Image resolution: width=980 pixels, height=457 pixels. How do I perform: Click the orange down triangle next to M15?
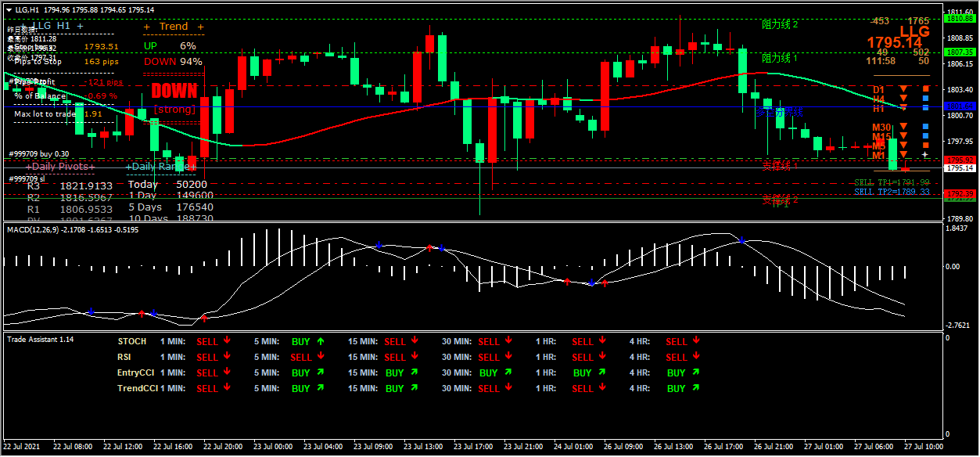(903, 136)
